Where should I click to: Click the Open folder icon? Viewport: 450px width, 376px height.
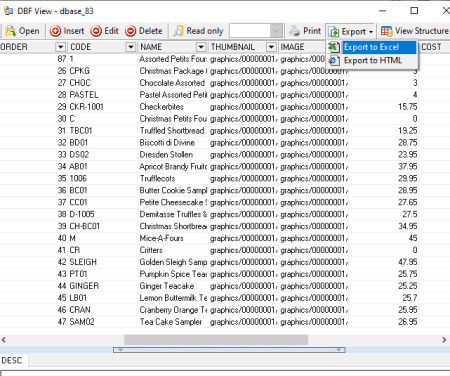pyautogui.click(x=10, y=31)
